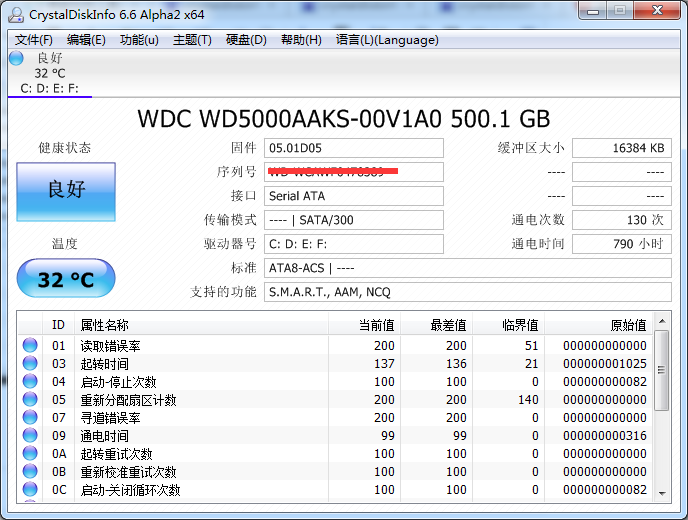Click status orb for attribute 01 读取错误率
Viewport: 688px width, 520px height.
[30, 345]
